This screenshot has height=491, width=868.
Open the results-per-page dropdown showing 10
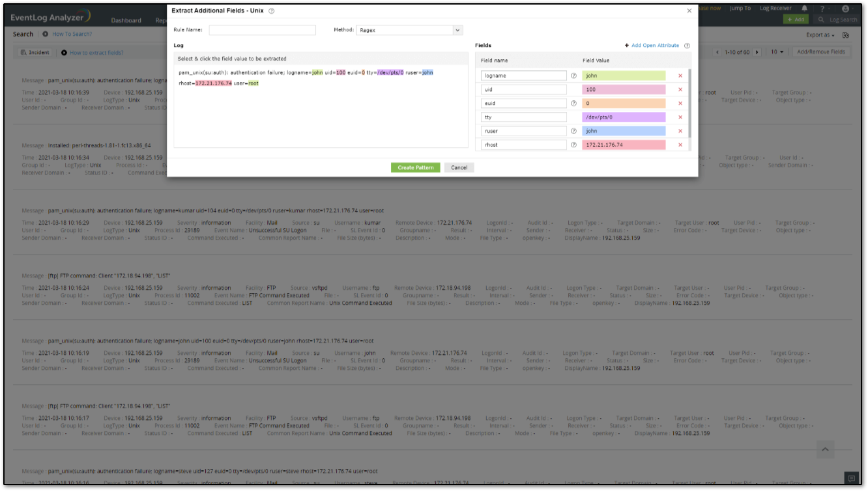click(x=777, y=52)
